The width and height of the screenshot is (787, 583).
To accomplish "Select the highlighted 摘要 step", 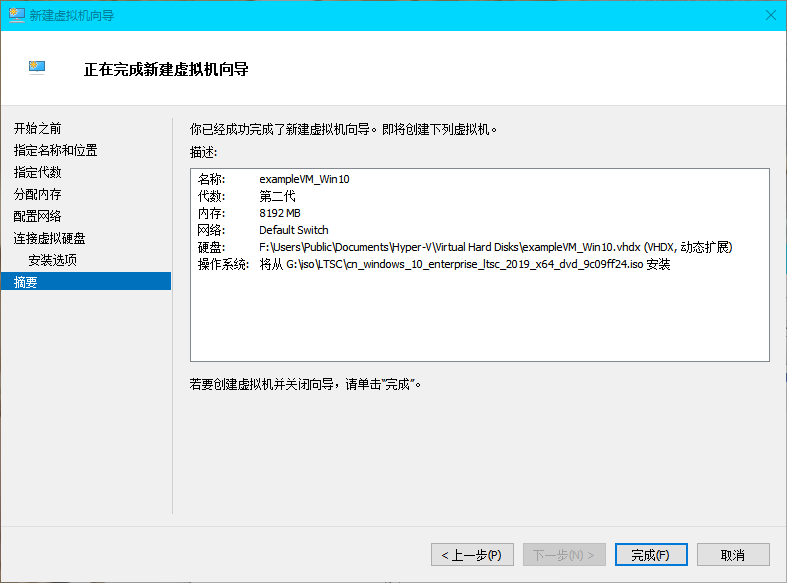I will 86,281.
